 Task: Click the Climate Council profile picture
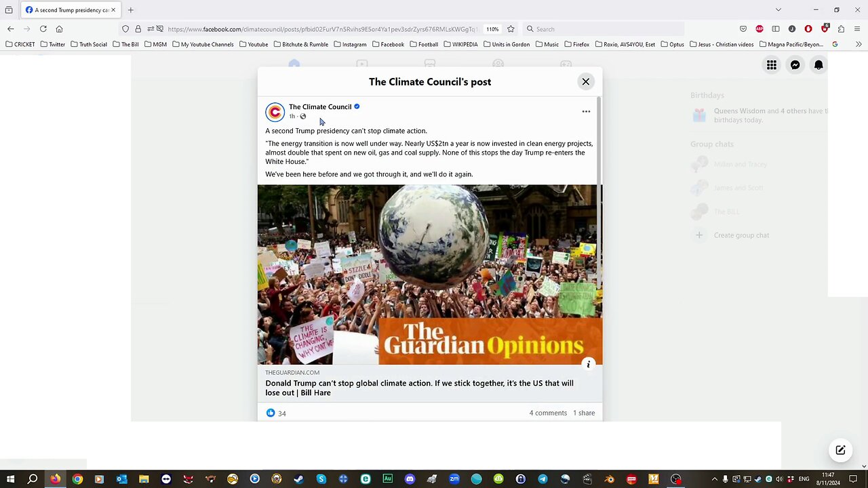pyautogui.click(x=275, y=111)
